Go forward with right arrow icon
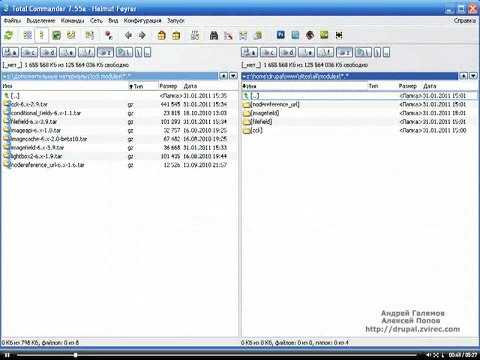The image size is (480, 360). [142, 35]
